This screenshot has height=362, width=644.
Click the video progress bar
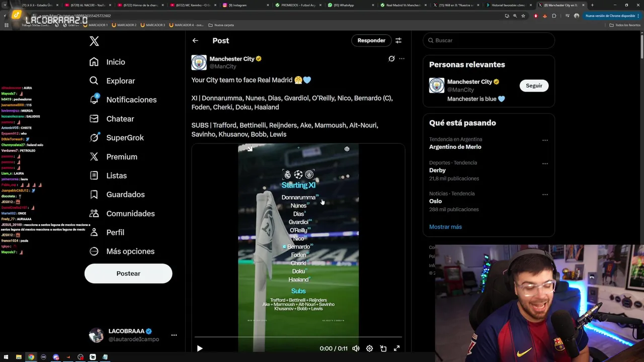298,337
